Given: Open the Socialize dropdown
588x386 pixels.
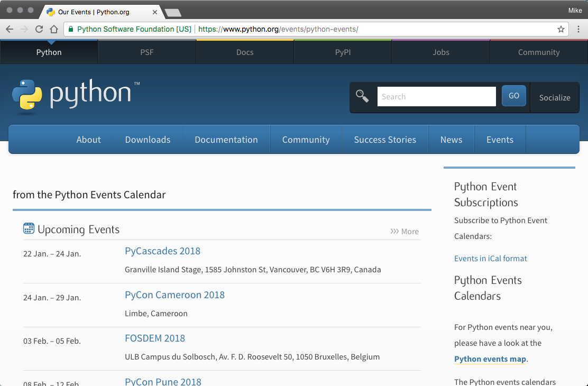Looking at the screenshot, I should [554, 97].
